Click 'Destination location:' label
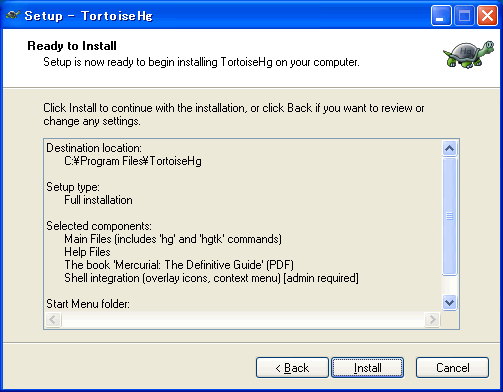The image size is (503, 392). tap(94, 148)
